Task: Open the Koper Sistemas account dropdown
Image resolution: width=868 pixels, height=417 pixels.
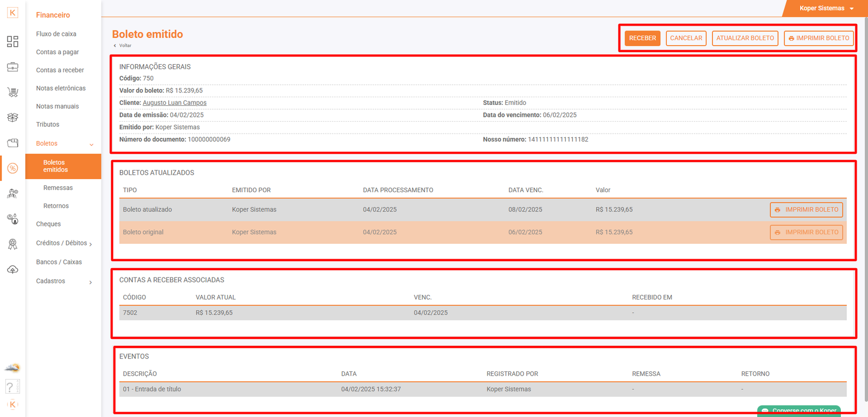Action: click(x=826, y=8)
